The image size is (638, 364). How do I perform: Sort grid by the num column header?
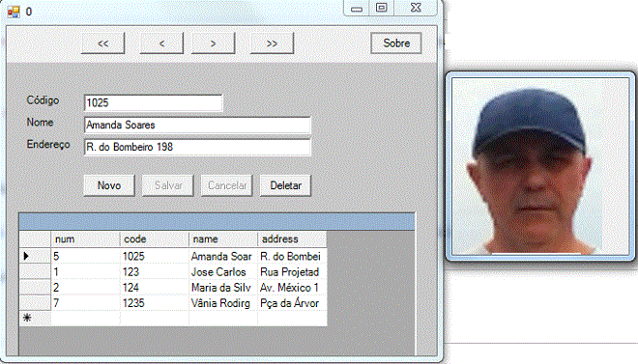(x=85, y=239)
